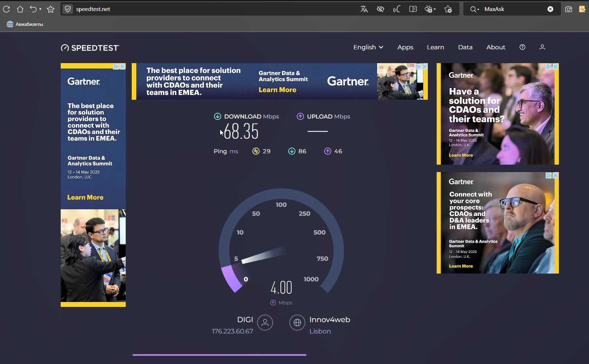
Task: Open AdChoices on 'Have a solution' ad
Action: pyautogui.click(x=549, y=66)
